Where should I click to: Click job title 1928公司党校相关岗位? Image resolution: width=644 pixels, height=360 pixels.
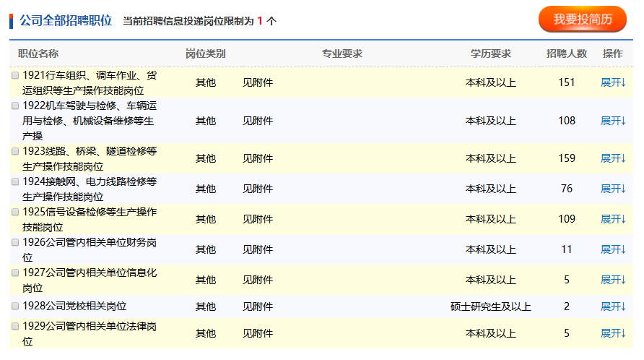coord(74,306)
